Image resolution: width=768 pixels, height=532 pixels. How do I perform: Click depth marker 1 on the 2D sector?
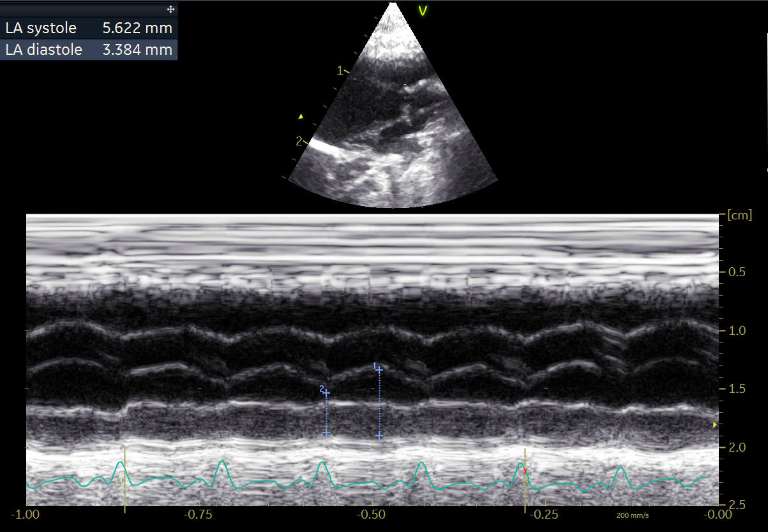click(340, 70)
